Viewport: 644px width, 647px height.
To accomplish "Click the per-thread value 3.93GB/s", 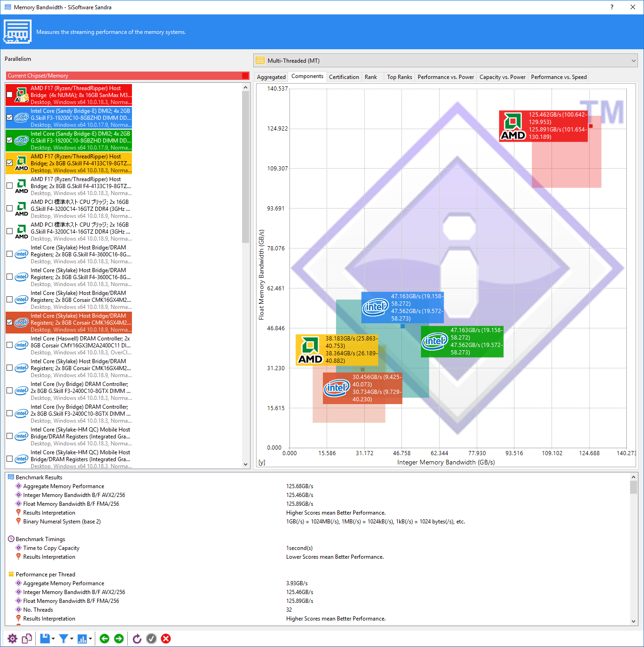I will tap(297, 583).
